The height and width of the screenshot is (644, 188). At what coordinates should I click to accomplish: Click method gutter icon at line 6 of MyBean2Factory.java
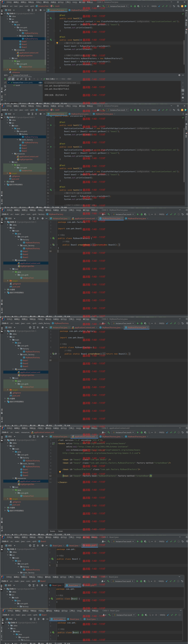point(53,354)
